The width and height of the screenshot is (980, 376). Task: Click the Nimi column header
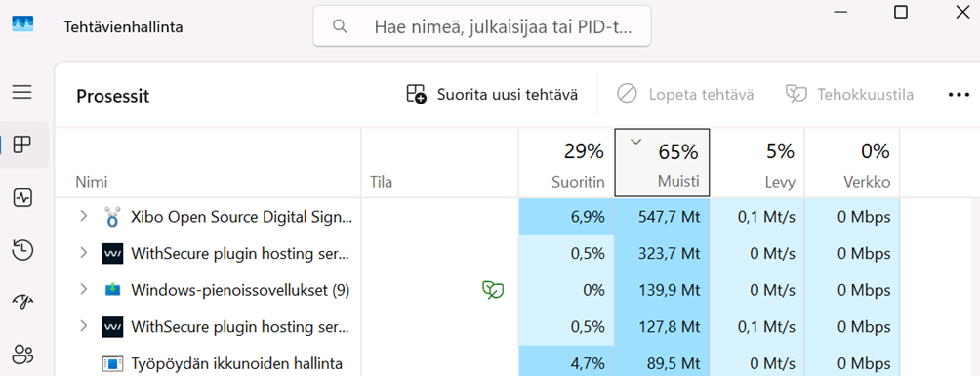(x=91, y=182)
